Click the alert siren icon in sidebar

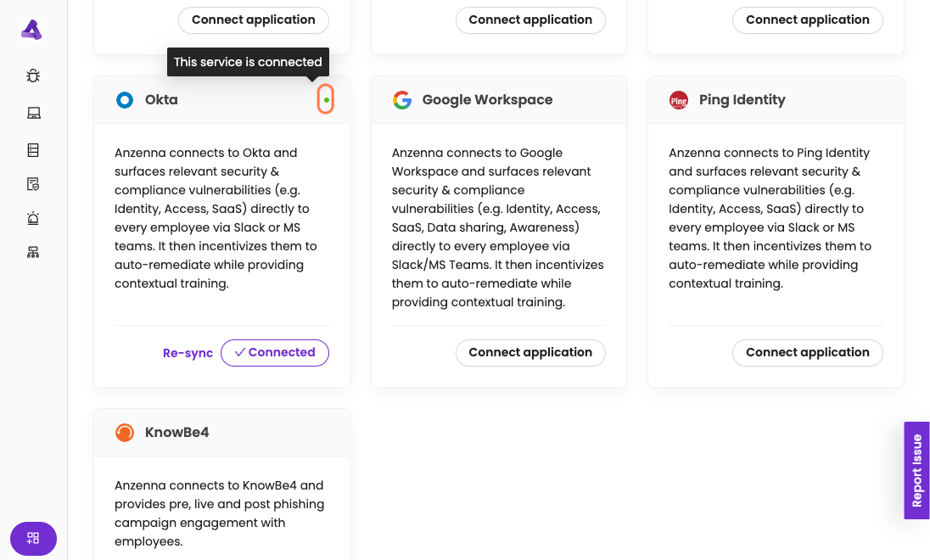tap(33, 218)
